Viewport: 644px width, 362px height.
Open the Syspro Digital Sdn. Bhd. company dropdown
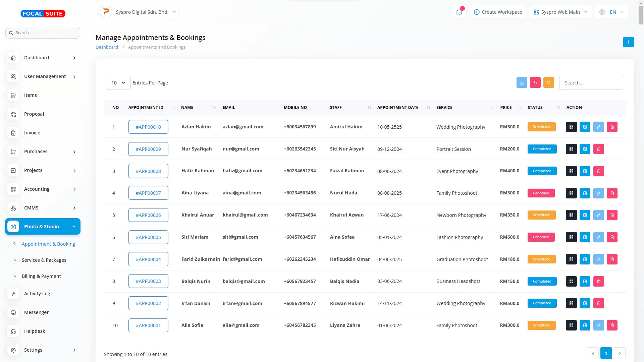click(139, 12)
